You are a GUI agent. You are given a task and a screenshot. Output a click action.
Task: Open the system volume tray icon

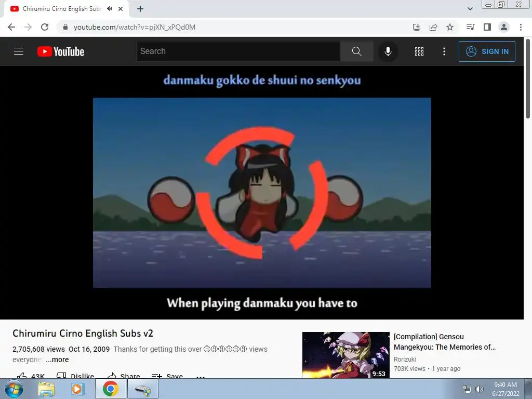479,389
